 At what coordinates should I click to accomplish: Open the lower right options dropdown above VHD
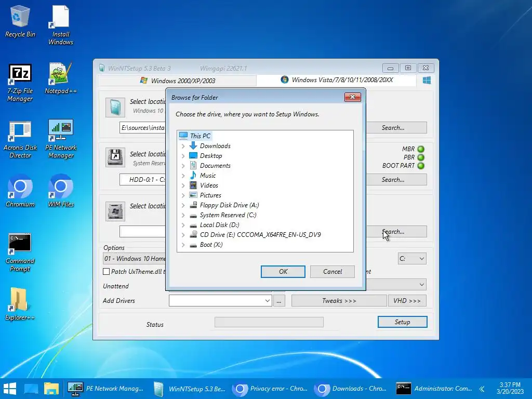[396, 284]
